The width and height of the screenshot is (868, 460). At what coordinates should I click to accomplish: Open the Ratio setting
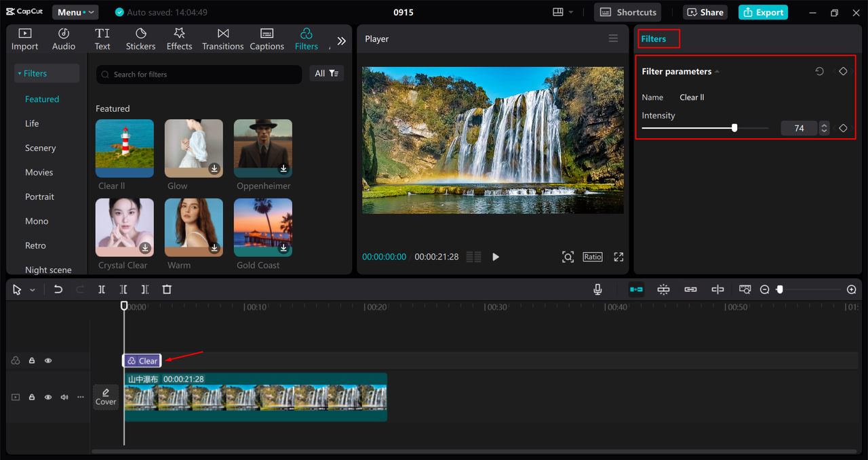coord(593,257)
